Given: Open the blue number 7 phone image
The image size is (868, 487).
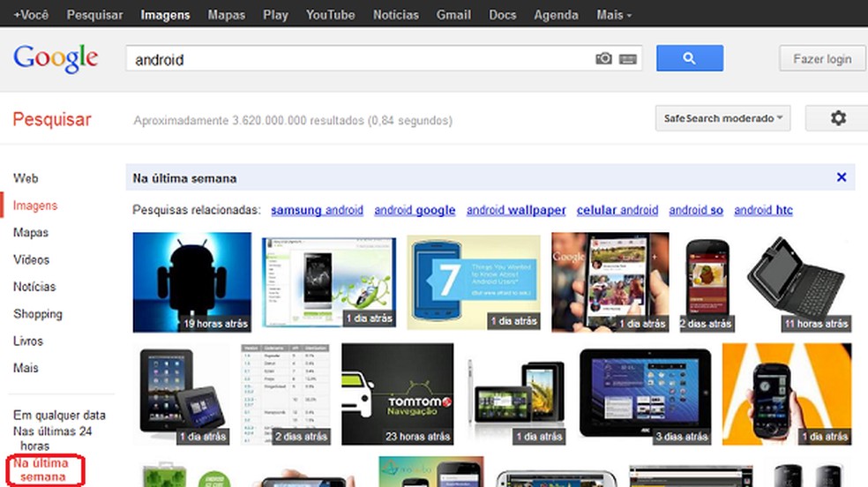Looking at the screenshot, I should tap(474, 282).
